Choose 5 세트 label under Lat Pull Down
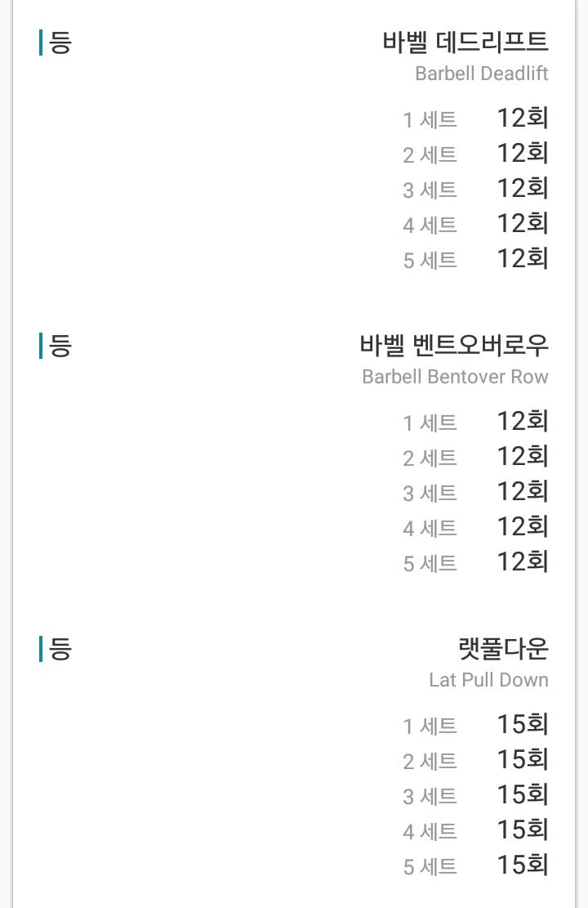588x908 pixels. 430,867
